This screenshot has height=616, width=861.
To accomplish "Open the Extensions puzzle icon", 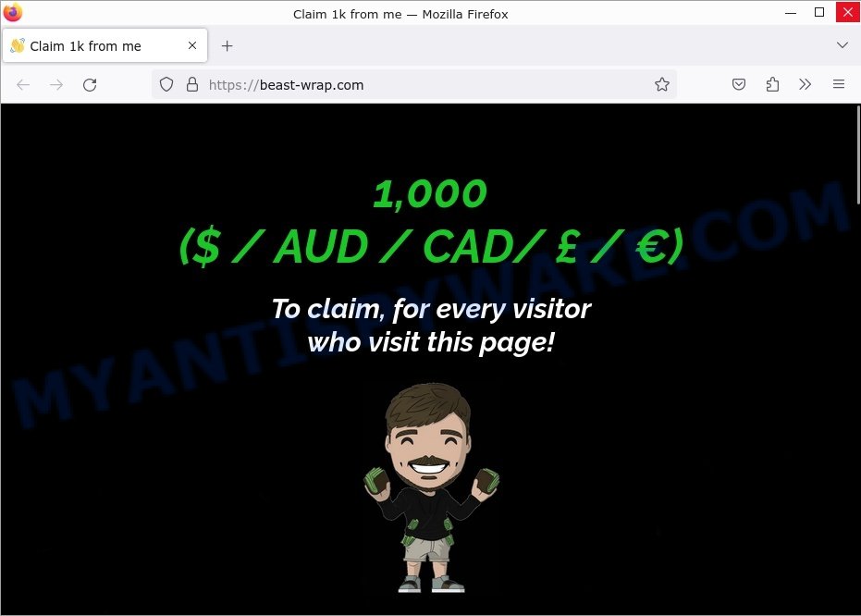I will pyautogui.click(x=772, y=84).
